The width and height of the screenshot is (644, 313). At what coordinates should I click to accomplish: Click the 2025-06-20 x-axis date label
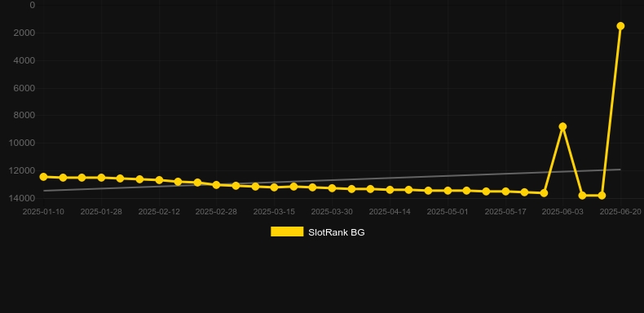[620, 212]
